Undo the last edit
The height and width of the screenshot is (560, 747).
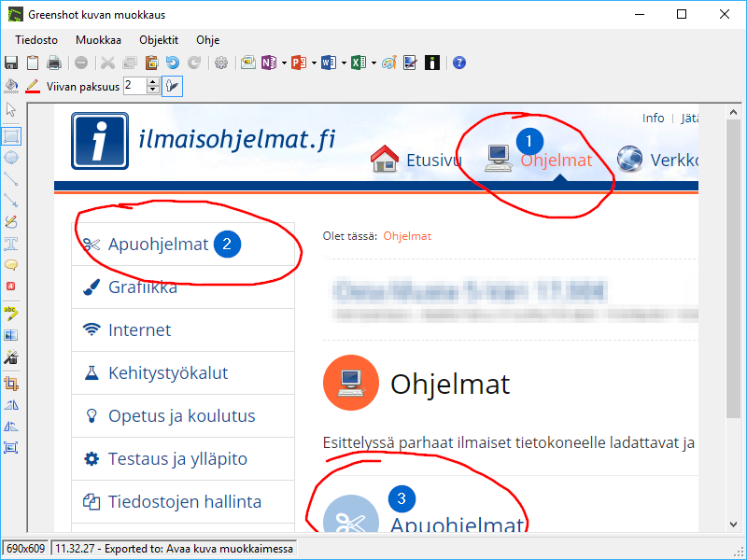pyautogui.click(x=173, y=63)
